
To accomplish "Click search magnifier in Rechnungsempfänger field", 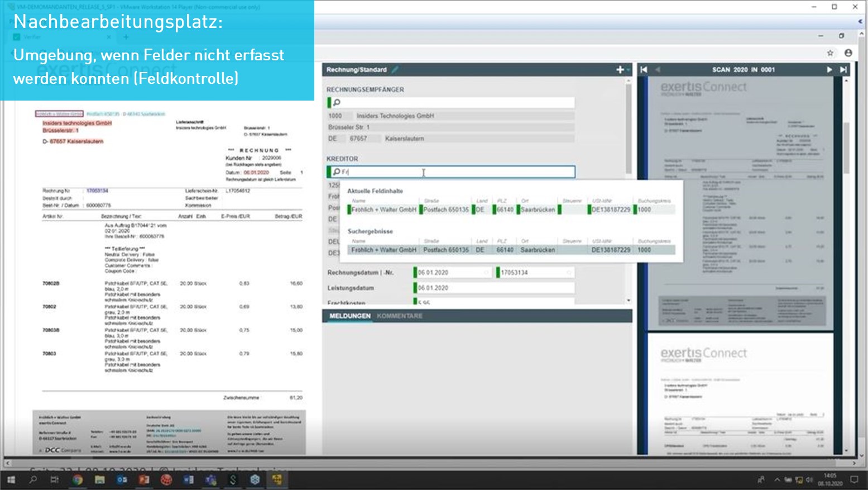I will pos(337,103).
